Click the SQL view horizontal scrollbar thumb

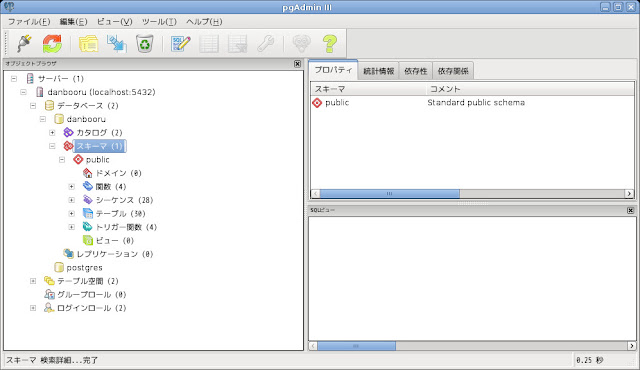(x=356, y=346)
